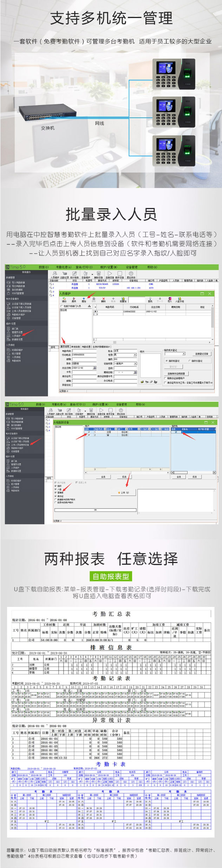Toggle the 人脸 checkbox in upload dialog
222x868 pixels.
point(55,489)
